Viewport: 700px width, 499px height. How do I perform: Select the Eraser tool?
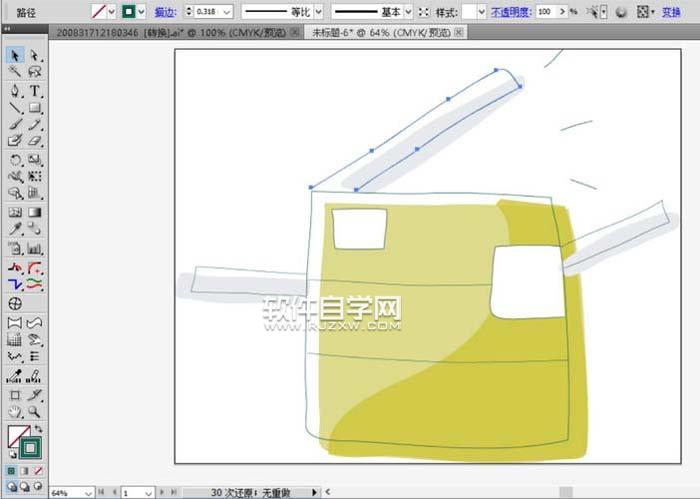34,141
